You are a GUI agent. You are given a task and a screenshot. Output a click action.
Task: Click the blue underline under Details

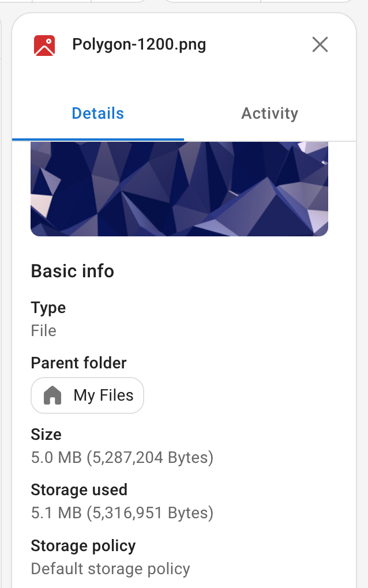tap(97, 138)
